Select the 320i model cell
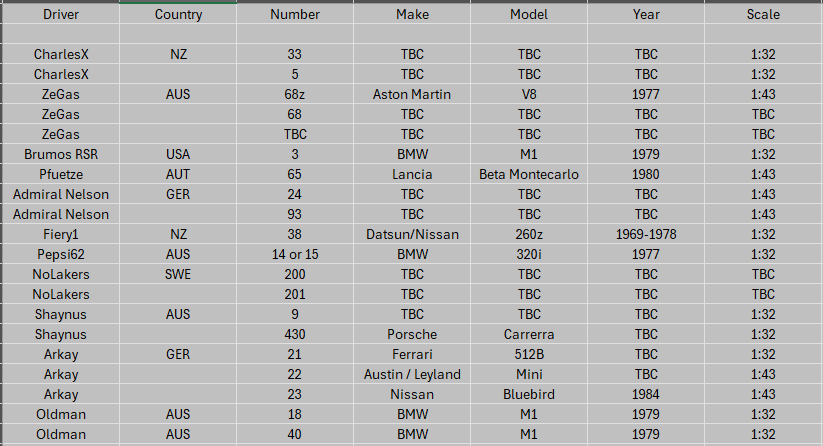The height and width of the screenshot is (446, 823). [x=529, y=254]
